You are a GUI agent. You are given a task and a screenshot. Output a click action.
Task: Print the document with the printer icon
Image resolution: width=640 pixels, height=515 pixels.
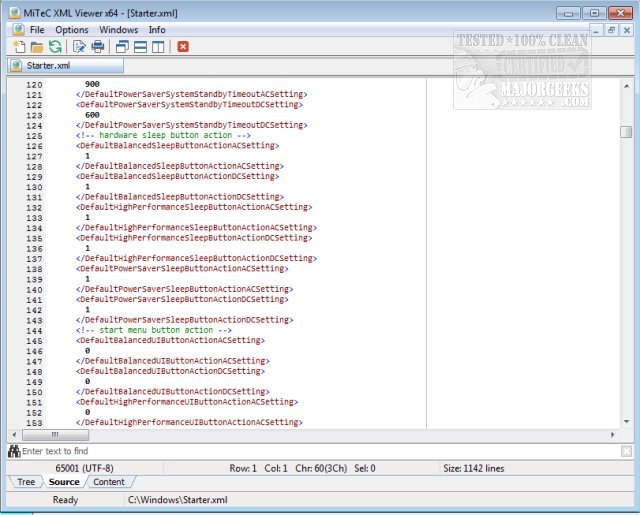click(x=98, y=47)
